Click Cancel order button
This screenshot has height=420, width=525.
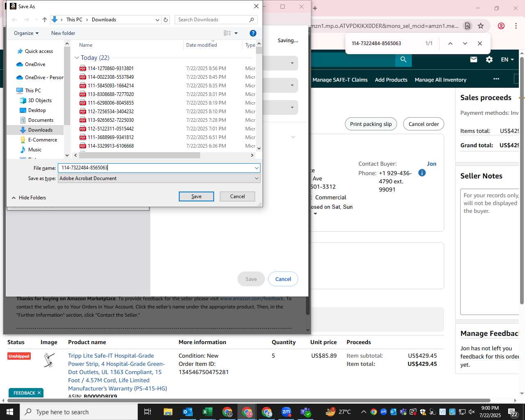click(x=424, y=124)
